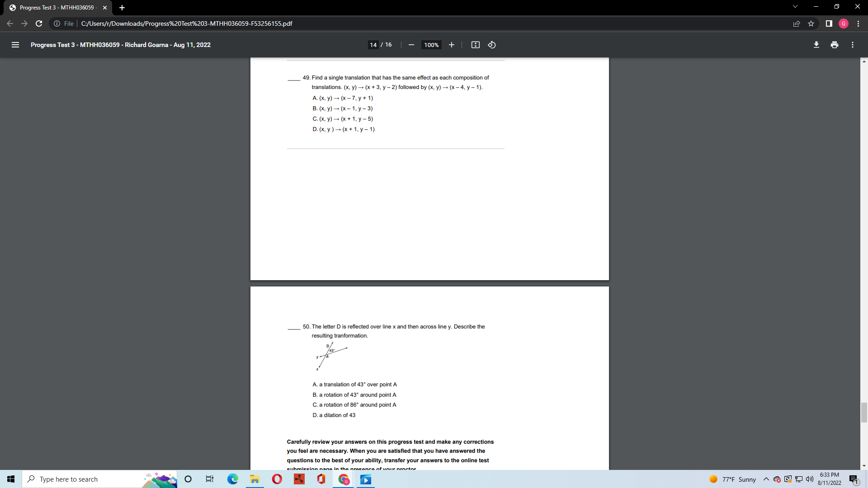Open the Google profile avatar
The image size is (868, 488).
tap(844, 23)
